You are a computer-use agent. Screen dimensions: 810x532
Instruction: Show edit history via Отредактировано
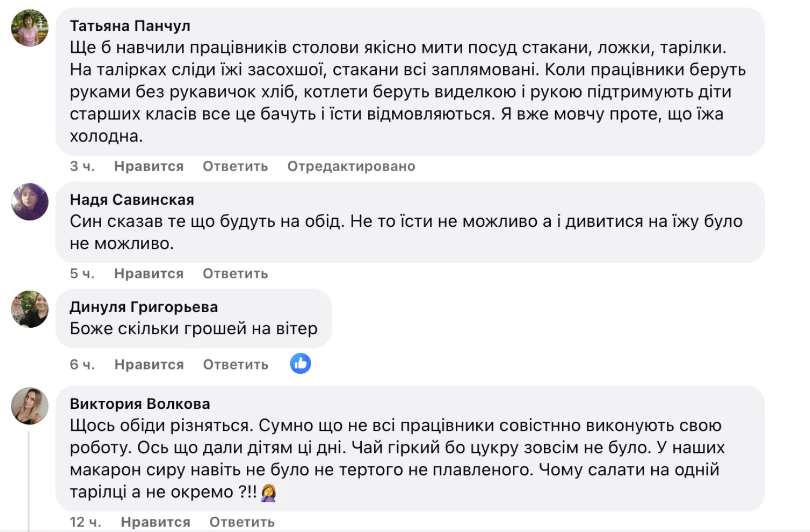tap(351, 166)
